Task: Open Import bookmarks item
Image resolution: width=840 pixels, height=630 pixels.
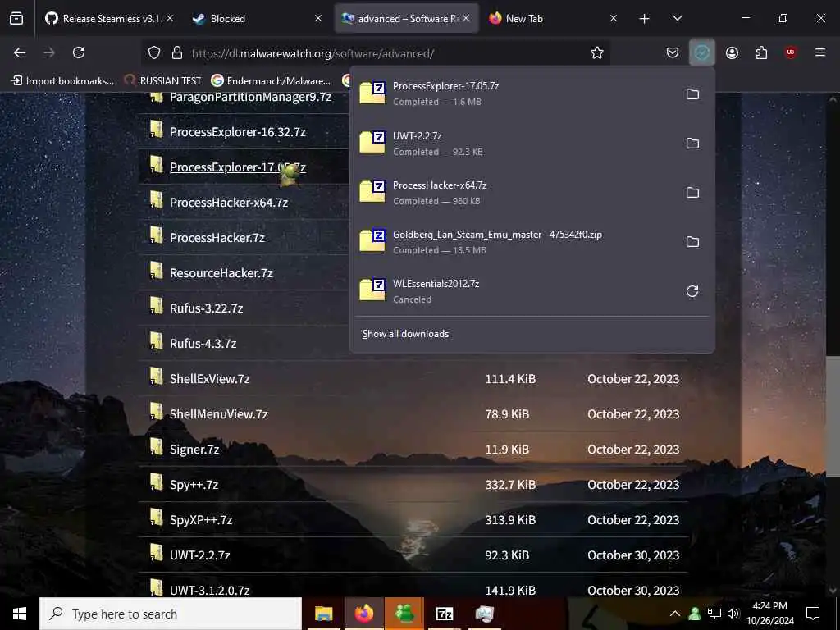Action: (62, 81)
